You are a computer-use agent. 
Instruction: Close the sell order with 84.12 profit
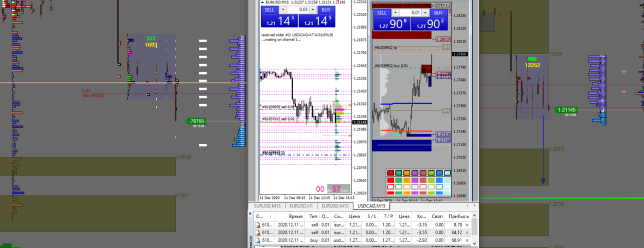pyautogui.click(x=467, y=232)
